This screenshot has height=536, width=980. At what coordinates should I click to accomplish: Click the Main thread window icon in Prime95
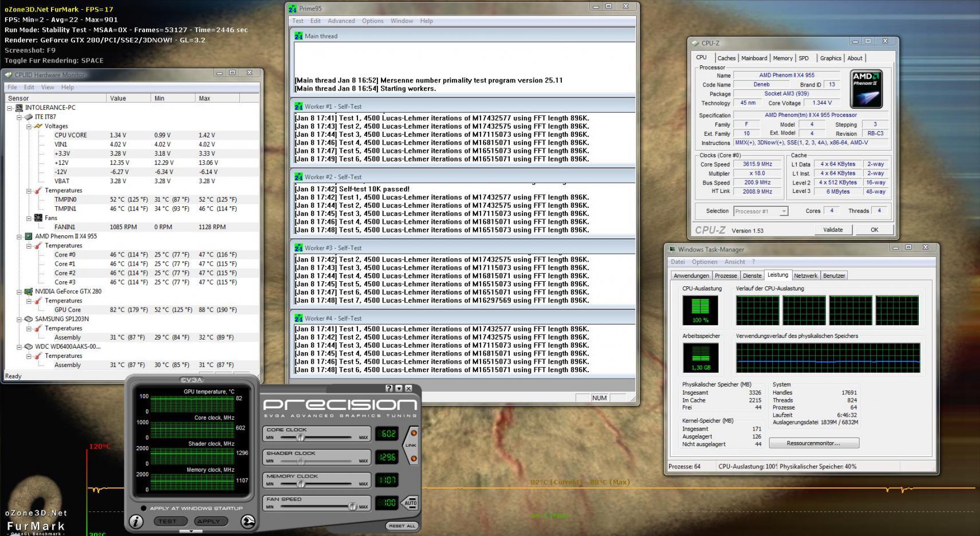(298, 36)
